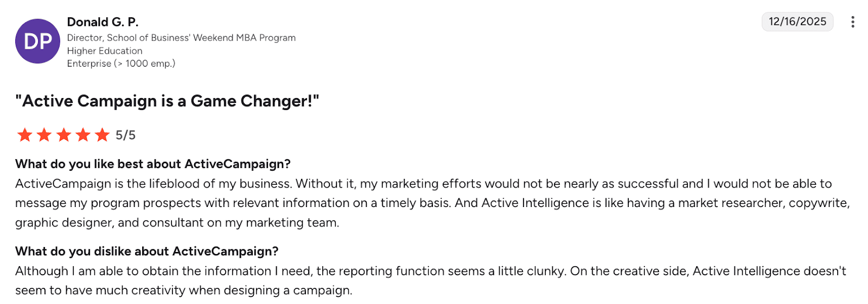
Task: Click the fourth rating star
Action: pos(83,135)
